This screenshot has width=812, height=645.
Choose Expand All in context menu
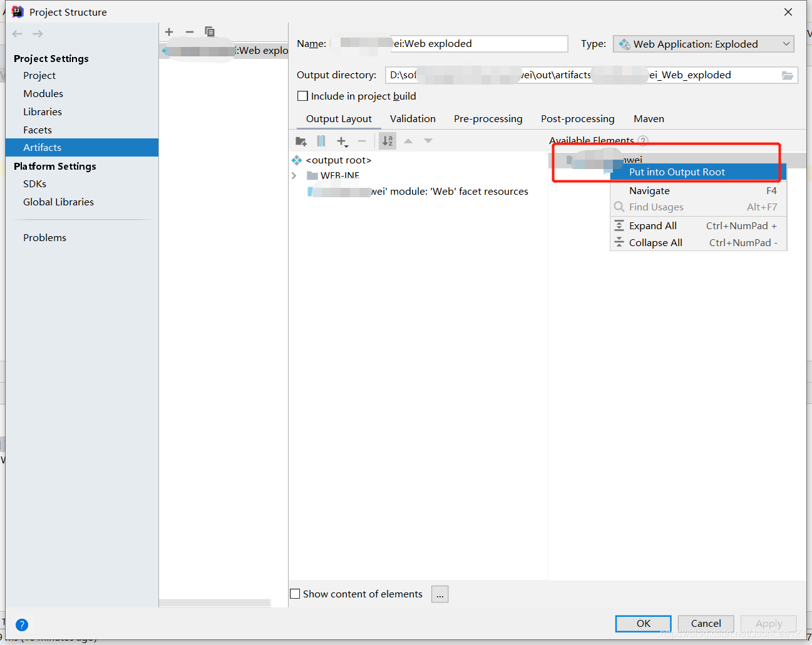698,226
